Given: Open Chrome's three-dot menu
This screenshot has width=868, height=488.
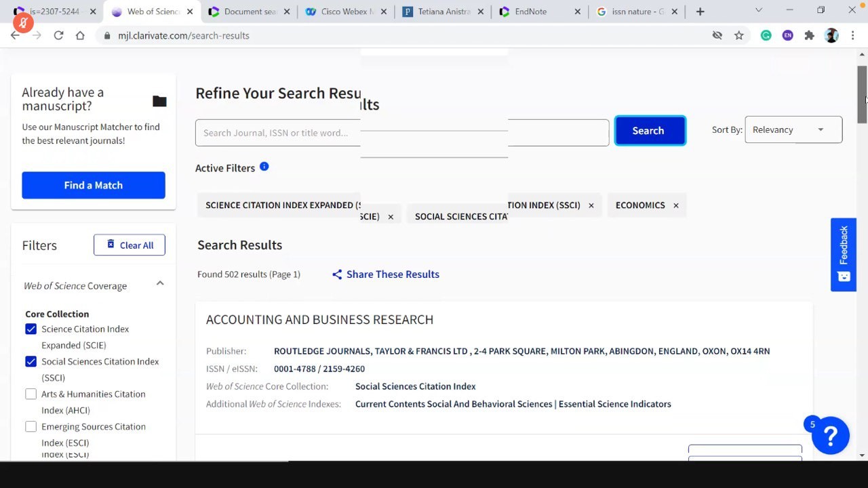Looking at the screenshot, I should tap(853, 35).
